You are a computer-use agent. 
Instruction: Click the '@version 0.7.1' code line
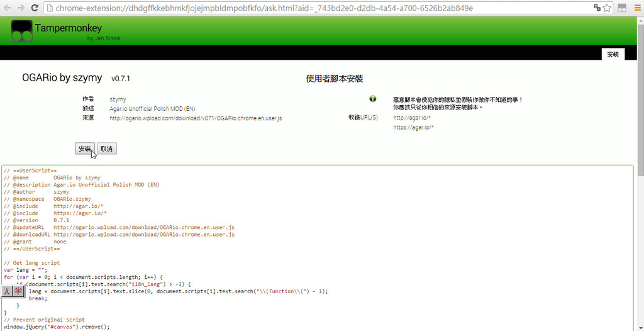click(36, 220)
